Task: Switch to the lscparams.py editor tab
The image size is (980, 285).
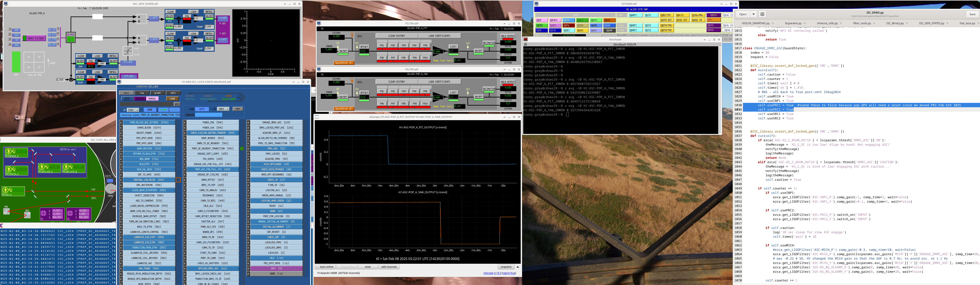Action: [x=793, y=23]
